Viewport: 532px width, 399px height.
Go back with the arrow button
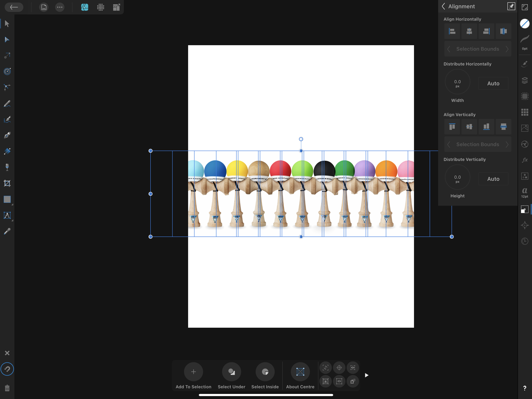pos(14,7)
